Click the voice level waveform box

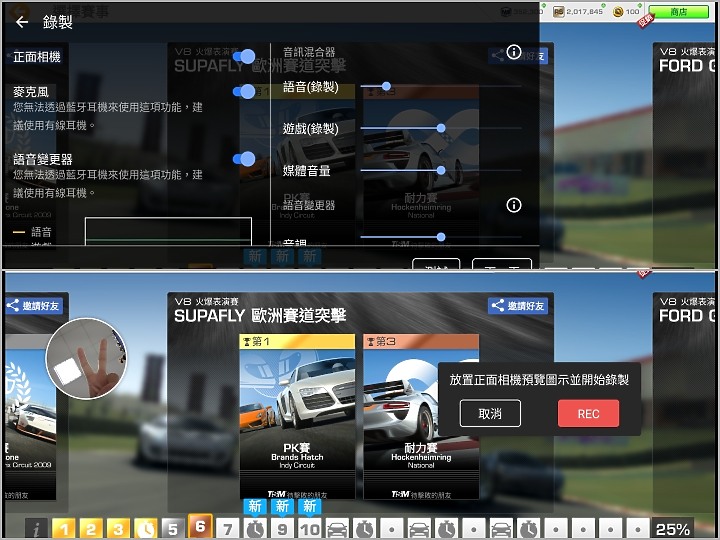(169, 231)
